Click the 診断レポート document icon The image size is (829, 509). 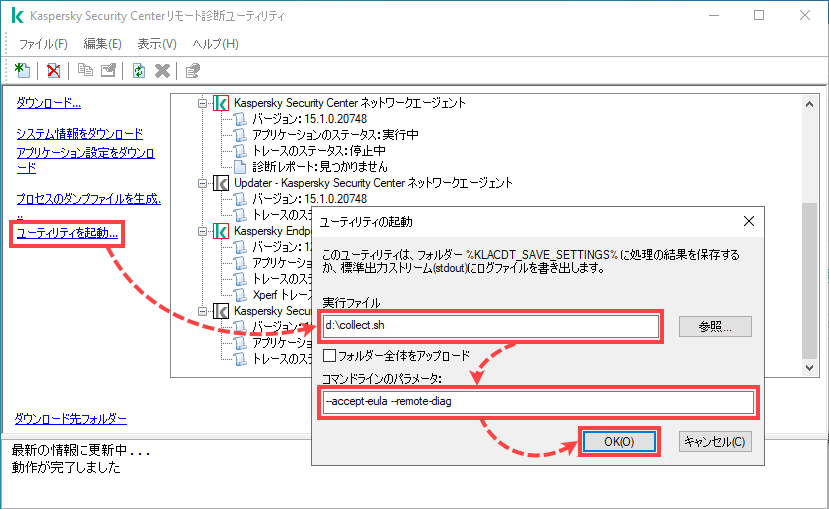pyautogui.click(x=240, y=167)
